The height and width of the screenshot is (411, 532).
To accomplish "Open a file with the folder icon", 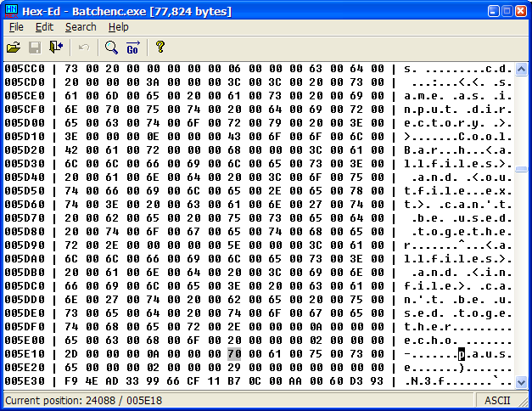I will pyautogui.click(x=14, y=48).
